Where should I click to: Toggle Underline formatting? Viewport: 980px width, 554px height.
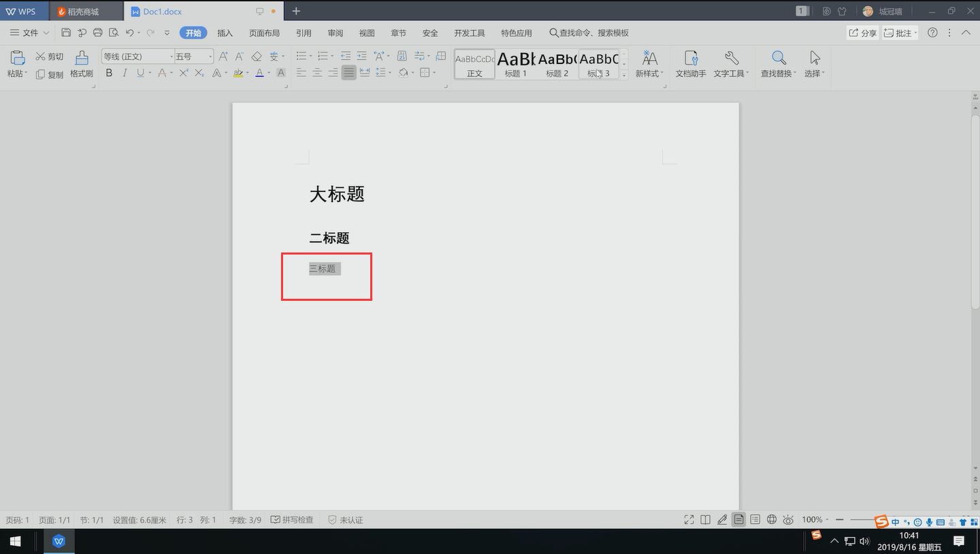[x=140, y=73]
